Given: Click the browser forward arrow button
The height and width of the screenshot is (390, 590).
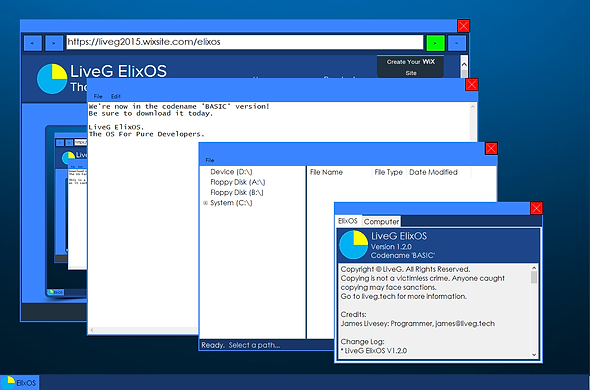Looking at the screenshot, I should tap(54, 43).
